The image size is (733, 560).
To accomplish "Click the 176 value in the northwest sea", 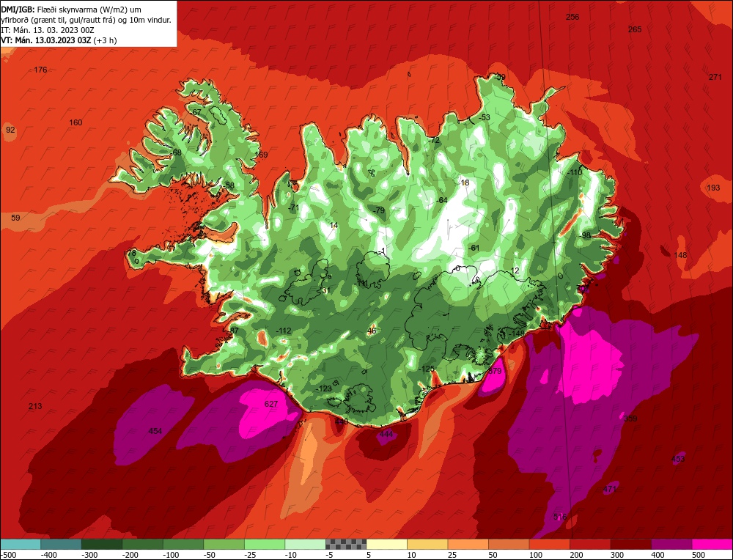I will [x=40, y=70].
